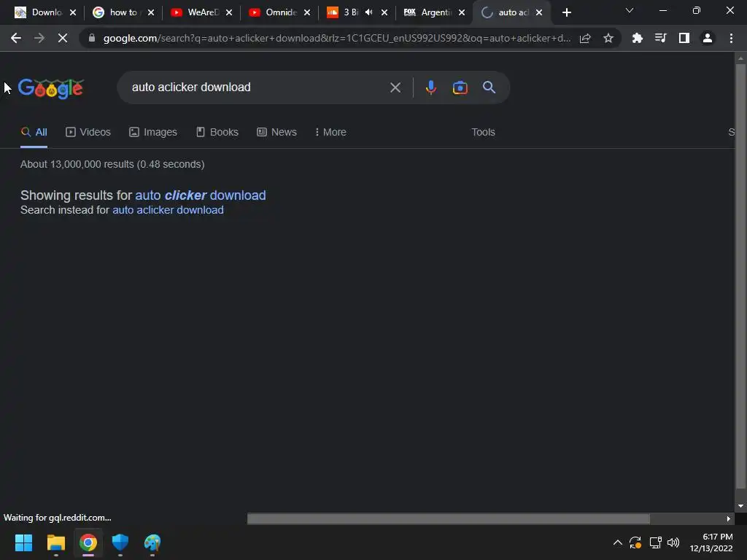Close the Argenti tab
Screen dimensions: 747x560
tap(462, 12)
